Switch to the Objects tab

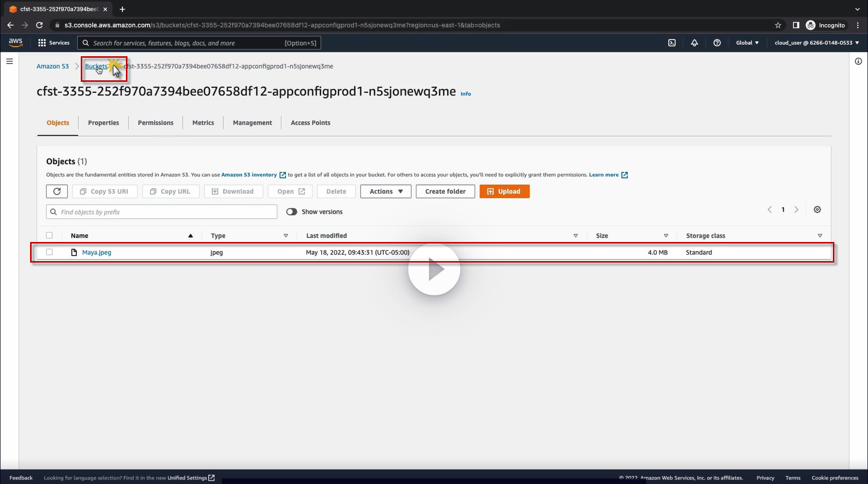tap(58, 123)
